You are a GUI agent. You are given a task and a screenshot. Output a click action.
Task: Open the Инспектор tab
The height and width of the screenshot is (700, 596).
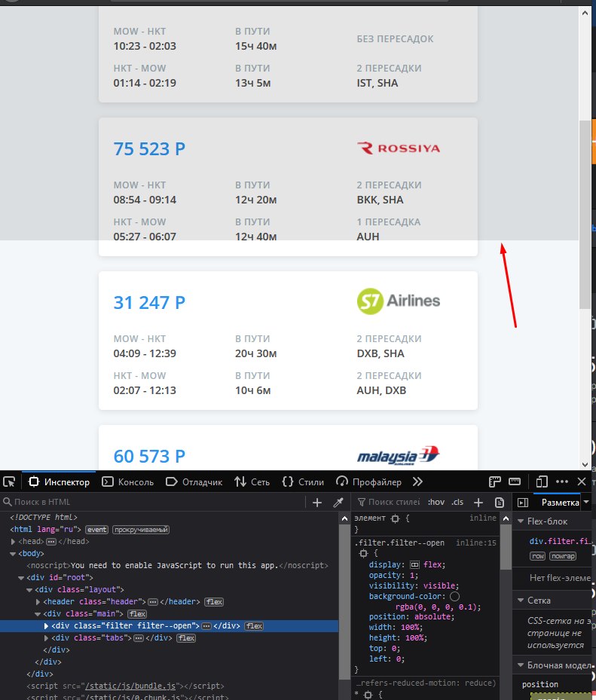coord(59,482)
